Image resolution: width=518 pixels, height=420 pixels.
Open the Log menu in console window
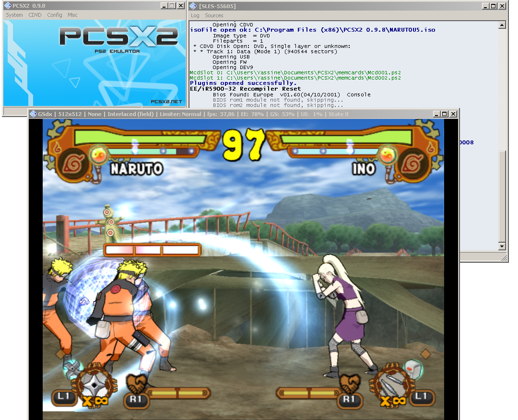point(195,15)
